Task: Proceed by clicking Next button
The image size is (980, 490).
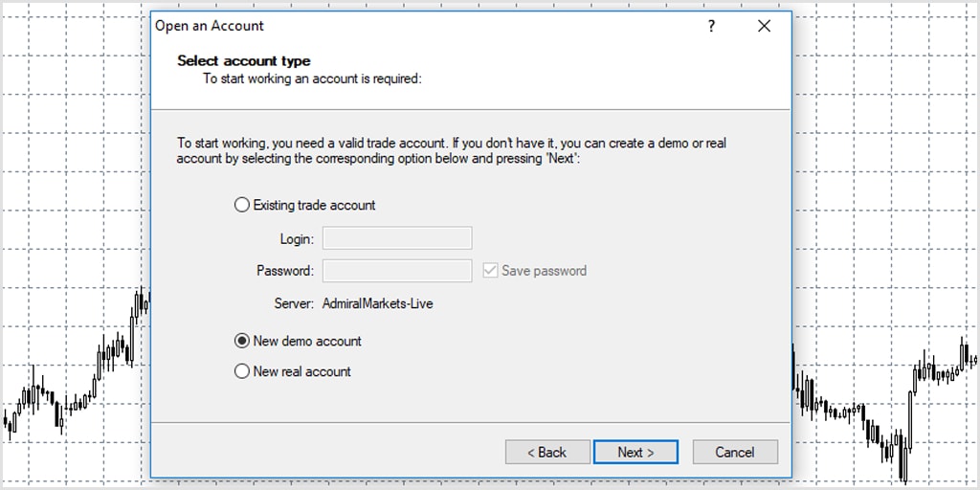Action: pos(635,452)
